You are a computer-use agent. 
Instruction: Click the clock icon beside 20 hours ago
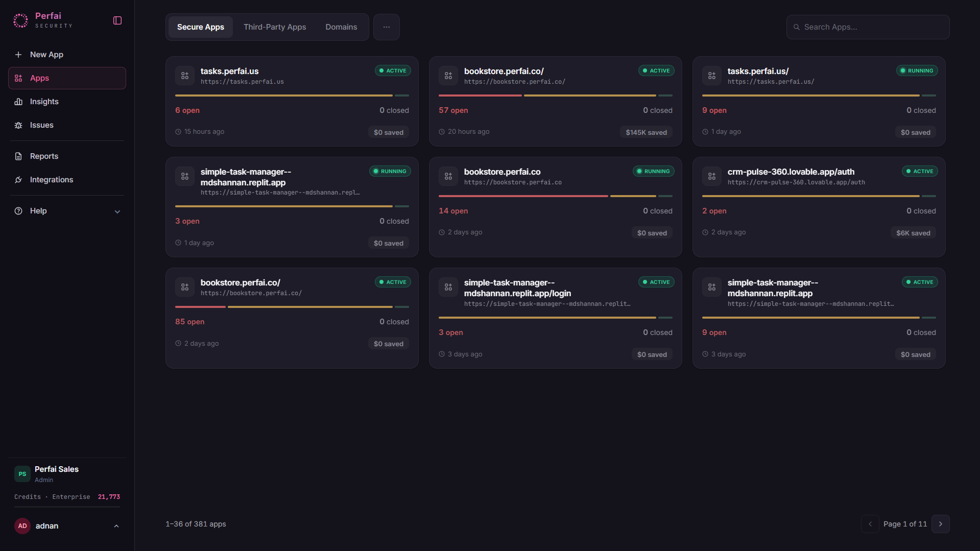pyautogui.click(x=442, y=132)
